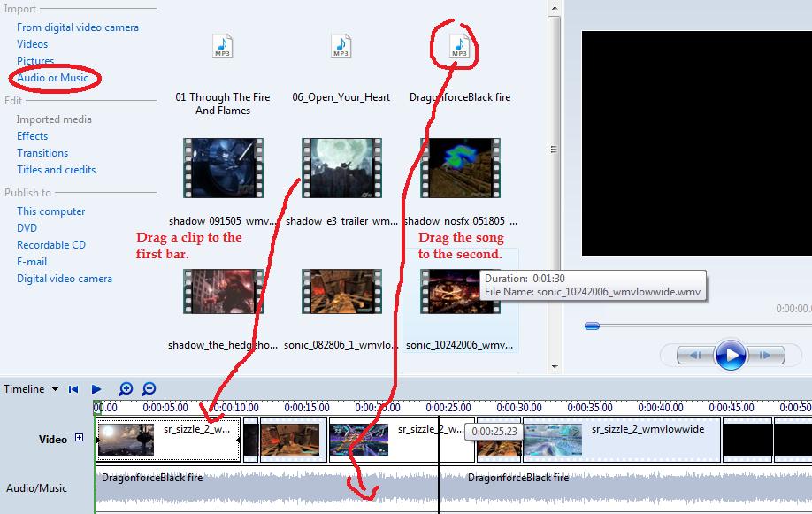
Task: Open Imported media view
Action: tap(54, 119)
